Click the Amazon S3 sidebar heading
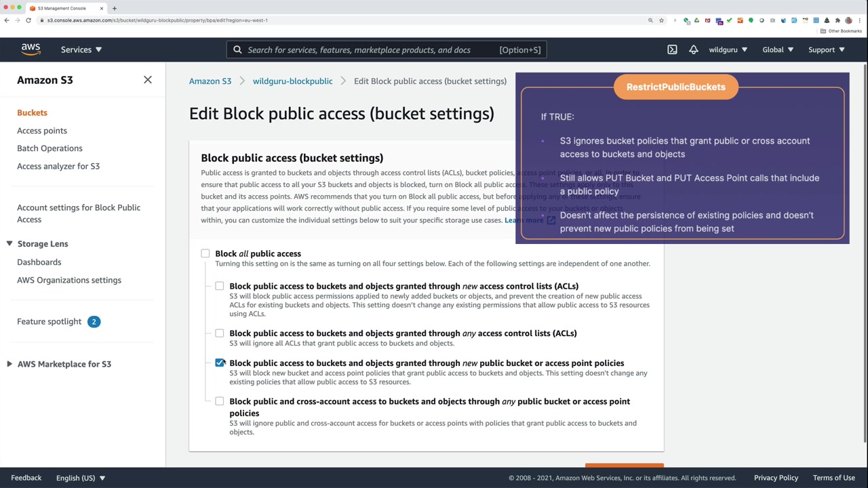Viewport: 868px width, 488px height. point(45,80)
